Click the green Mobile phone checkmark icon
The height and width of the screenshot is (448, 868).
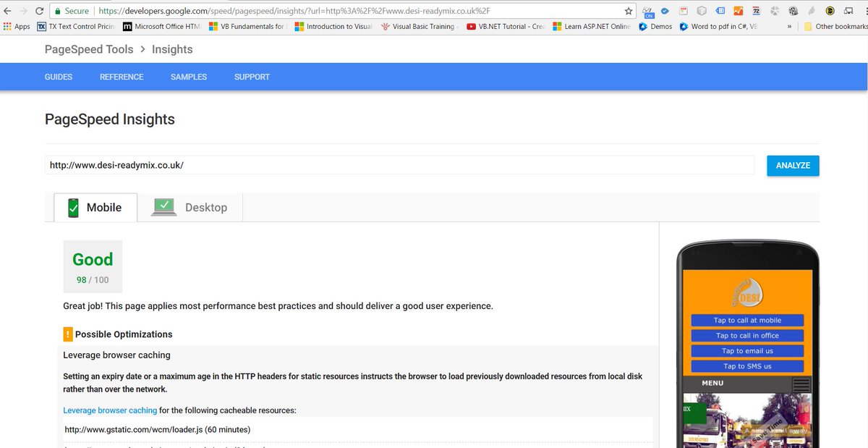coord(73,208)
